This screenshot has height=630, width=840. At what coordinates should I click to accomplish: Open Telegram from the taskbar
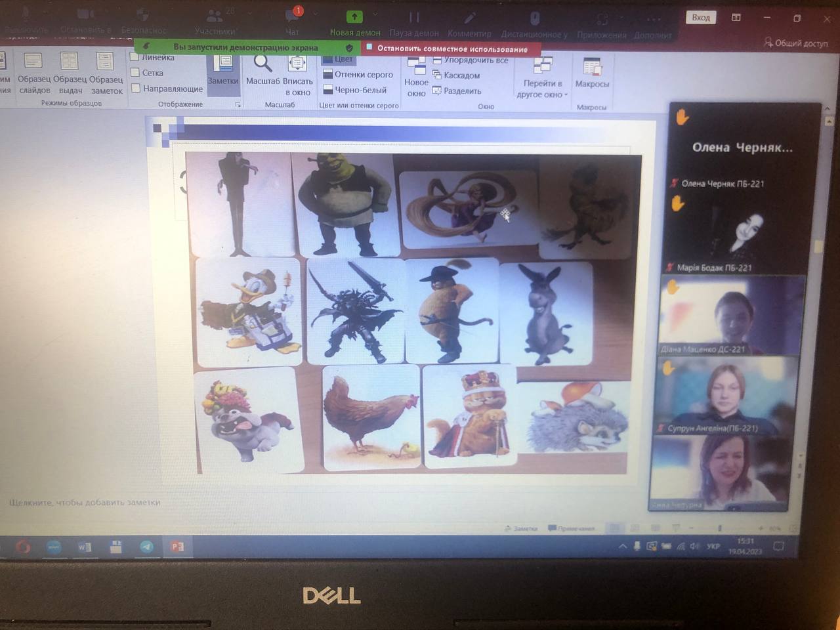pos(146,547)
